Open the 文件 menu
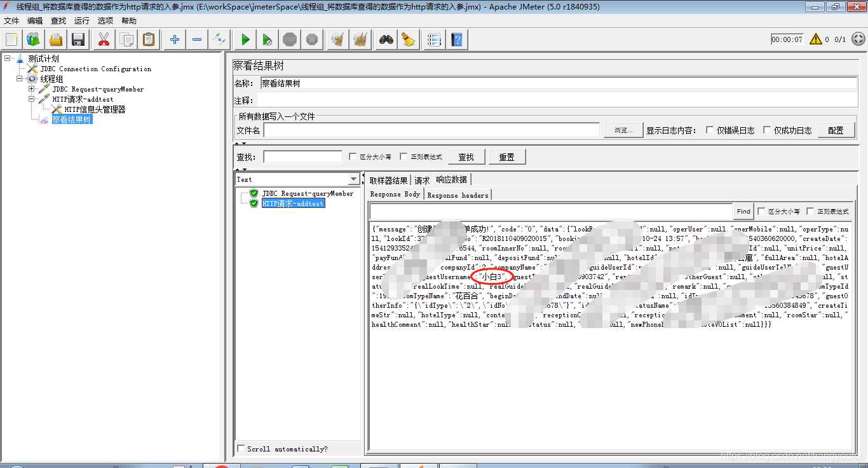The height and width of the screenshot is (468, 868). click(11, 21)
